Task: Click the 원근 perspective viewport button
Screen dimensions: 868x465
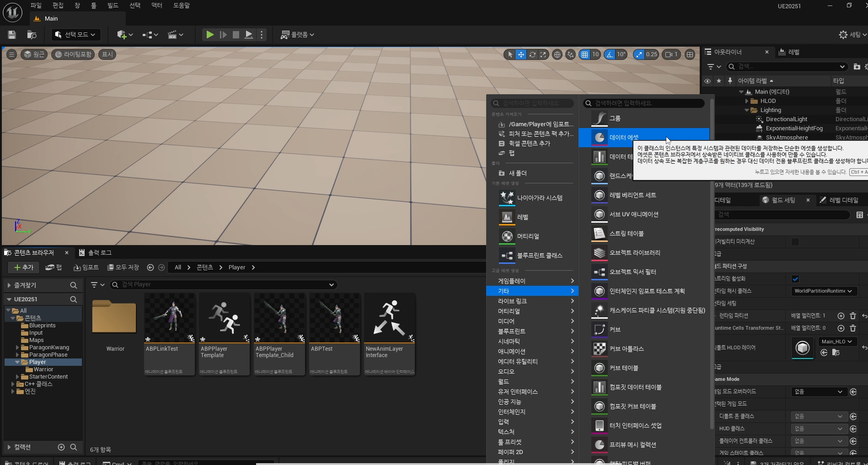Action: 34,54
